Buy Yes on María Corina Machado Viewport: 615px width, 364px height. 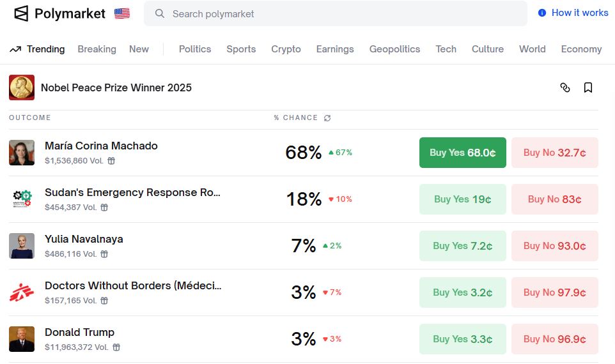pyautogui.click(x=462, y=153)
